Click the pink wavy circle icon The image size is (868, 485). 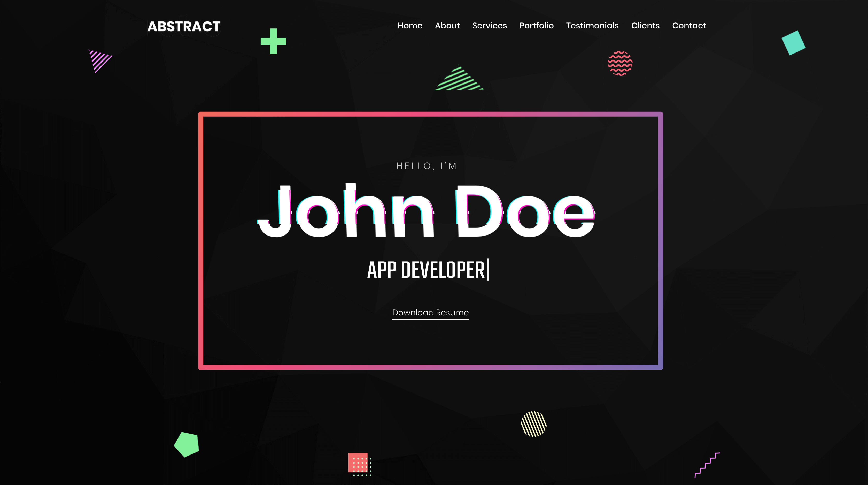(x=619, y=62)
